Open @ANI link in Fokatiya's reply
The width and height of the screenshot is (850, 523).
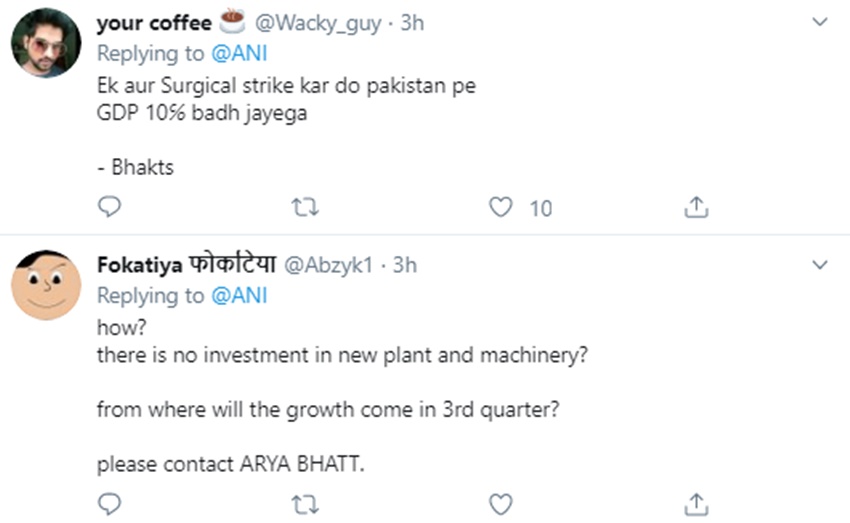[238, 296]
